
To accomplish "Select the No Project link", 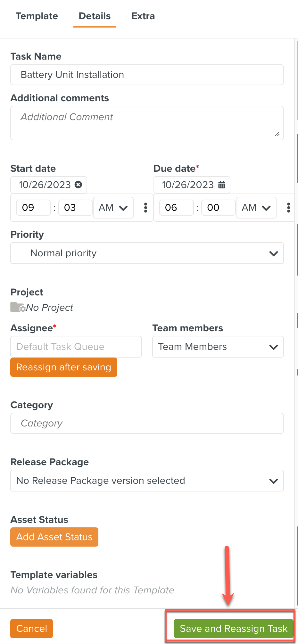I will 50,308.
